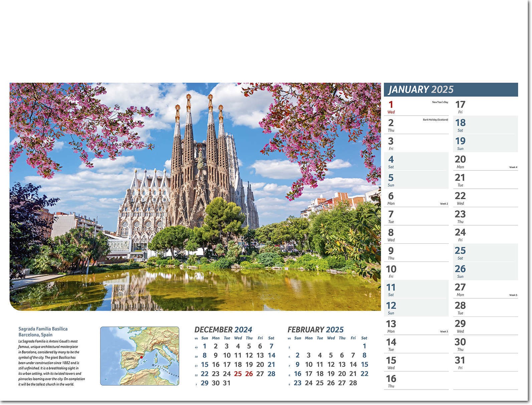The width and height of the screenshot is (532, 405).
Task: Select January 17 Fri in the main list
Action: click(x=486, y=107)
